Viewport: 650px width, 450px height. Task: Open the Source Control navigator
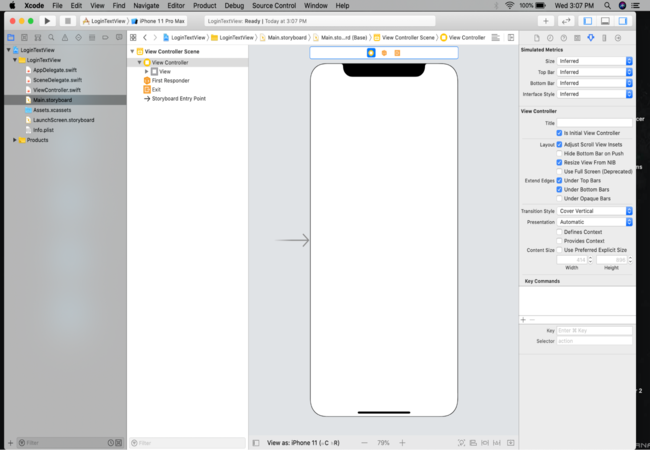24,37
